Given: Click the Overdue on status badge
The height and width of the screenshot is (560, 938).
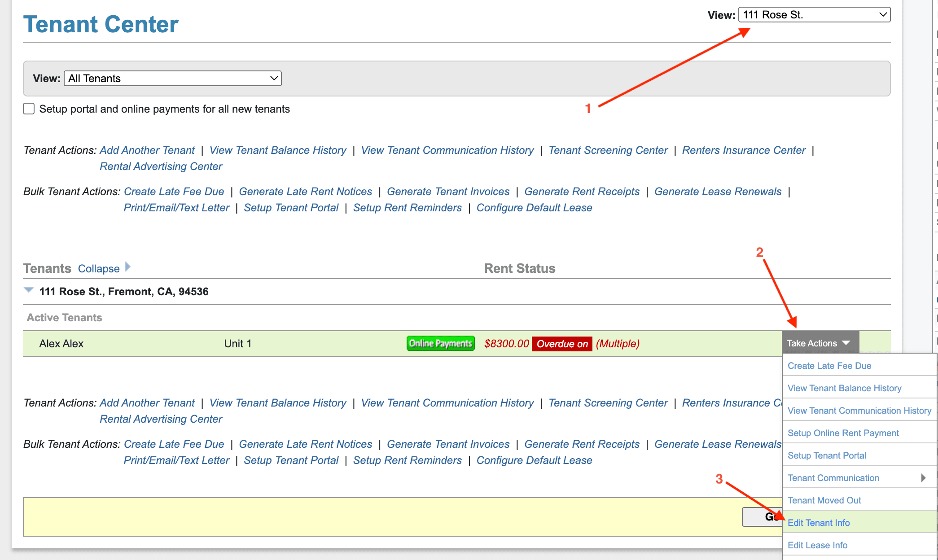Looking at the screenshot, I should pos(562,344).
